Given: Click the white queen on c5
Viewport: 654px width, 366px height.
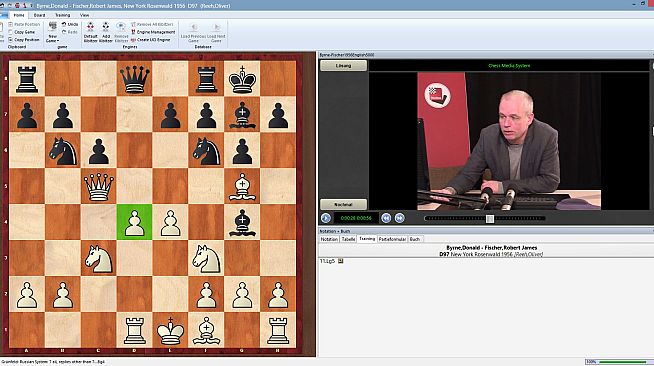Looking at the screenshot, I should 99,186.
